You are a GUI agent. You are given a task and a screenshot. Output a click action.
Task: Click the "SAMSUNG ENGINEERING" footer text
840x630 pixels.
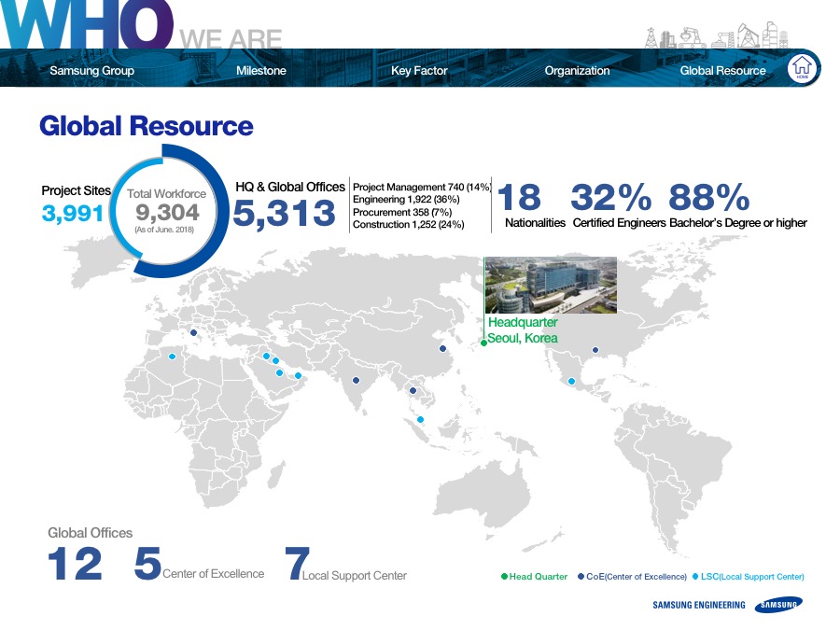[698, 605]
